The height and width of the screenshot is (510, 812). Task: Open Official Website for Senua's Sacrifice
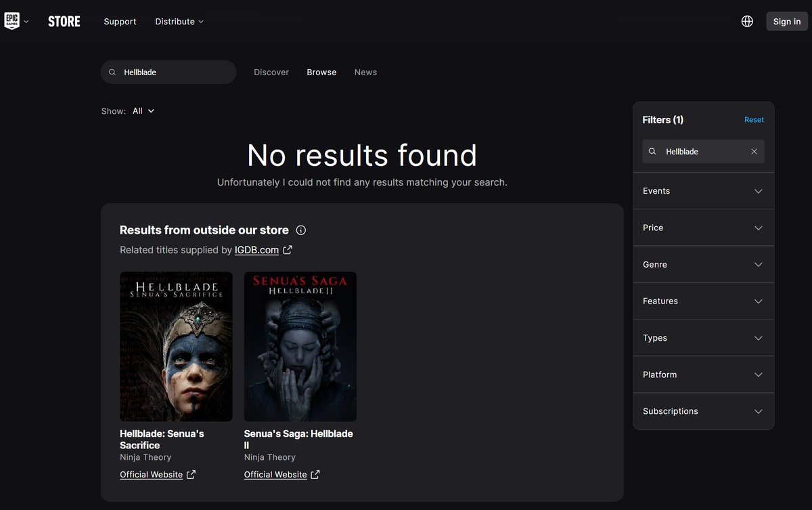(151, 475)
